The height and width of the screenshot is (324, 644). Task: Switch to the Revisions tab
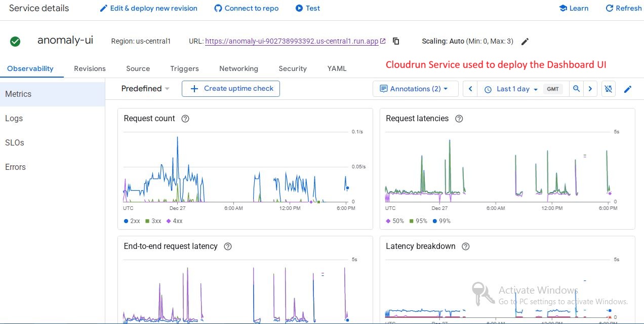90,68
